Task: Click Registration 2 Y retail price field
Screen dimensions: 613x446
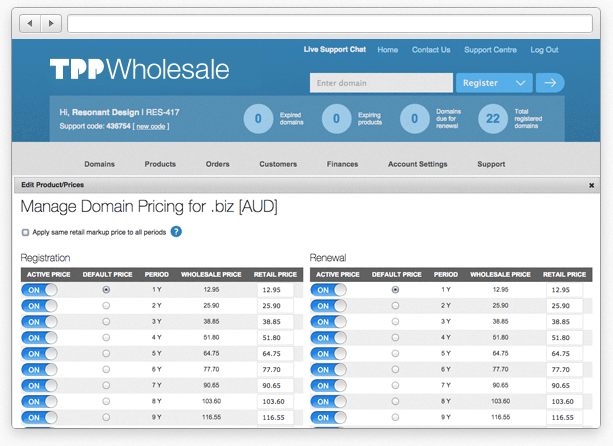Action: (274, 305)
